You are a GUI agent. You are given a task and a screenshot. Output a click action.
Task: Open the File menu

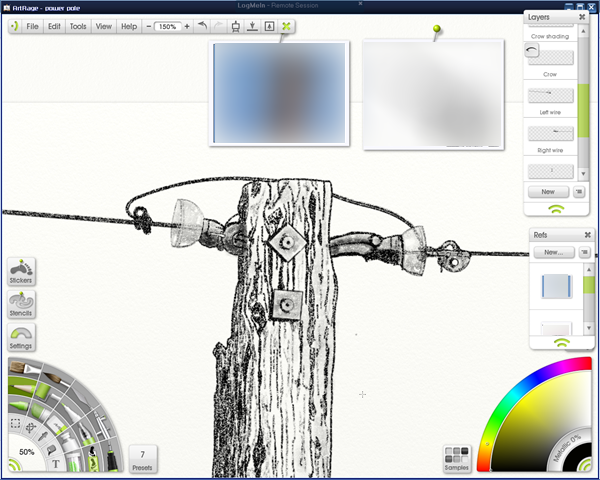click(32, 26)
